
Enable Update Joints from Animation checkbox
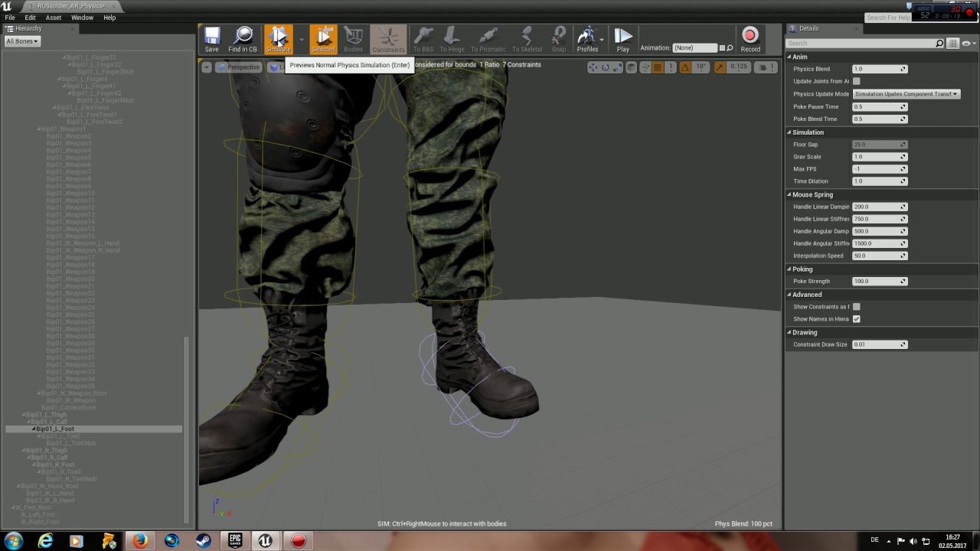[856, 81]
